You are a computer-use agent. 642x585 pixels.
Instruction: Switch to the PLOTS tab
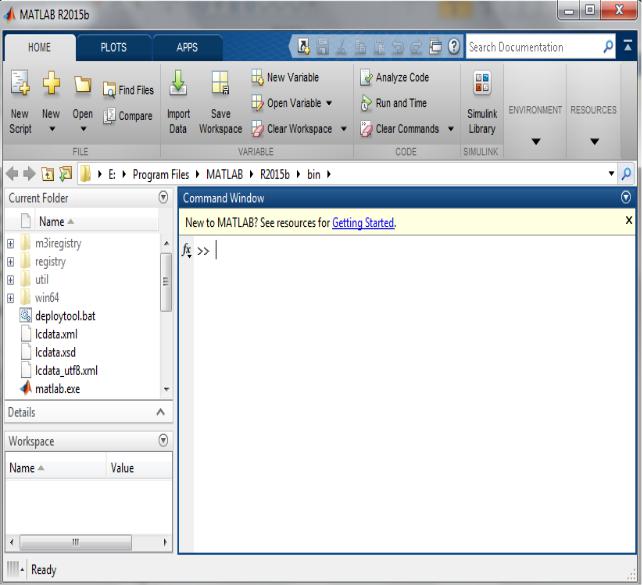[113, 47]
